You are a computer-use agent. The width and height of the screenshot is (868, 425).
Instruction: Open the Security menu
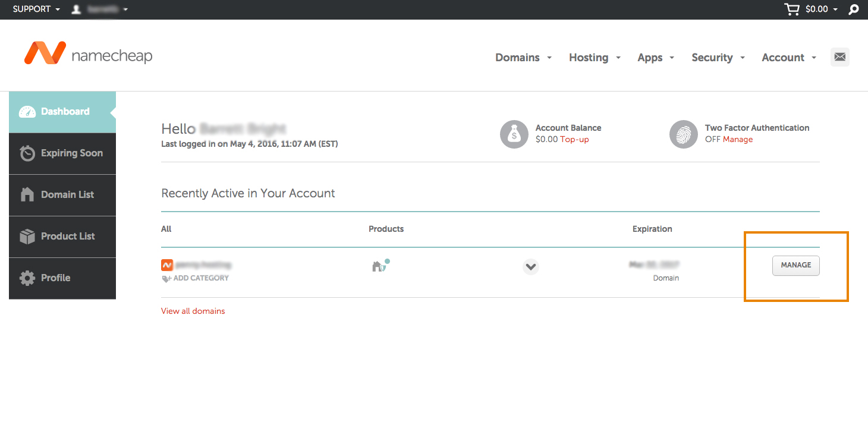click(718, 58)
